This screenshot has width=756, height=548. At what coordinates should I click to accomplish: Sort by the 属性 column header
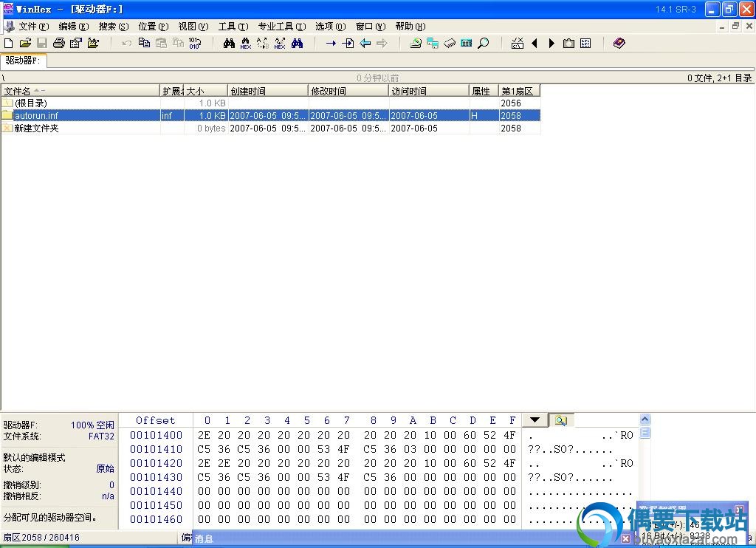click(484, 91)
